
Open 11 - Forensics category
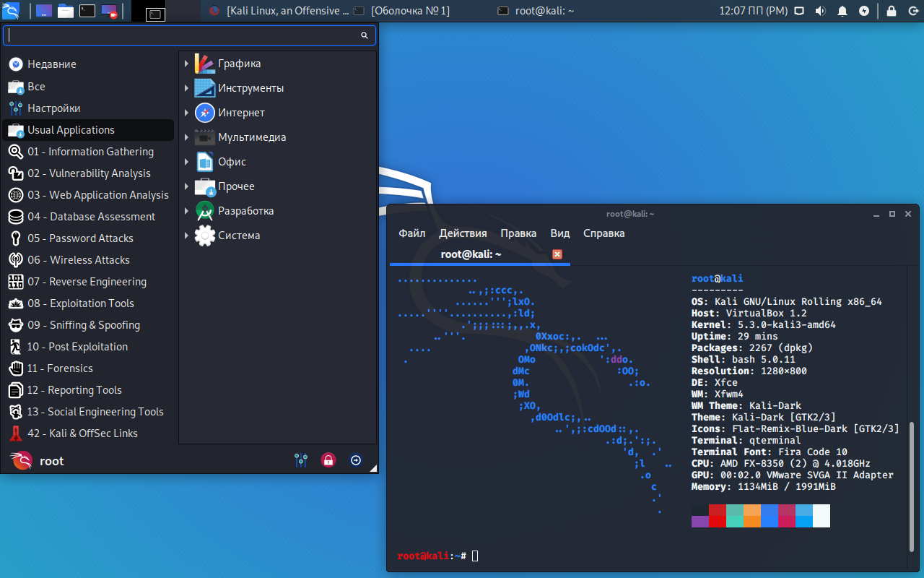88,368
